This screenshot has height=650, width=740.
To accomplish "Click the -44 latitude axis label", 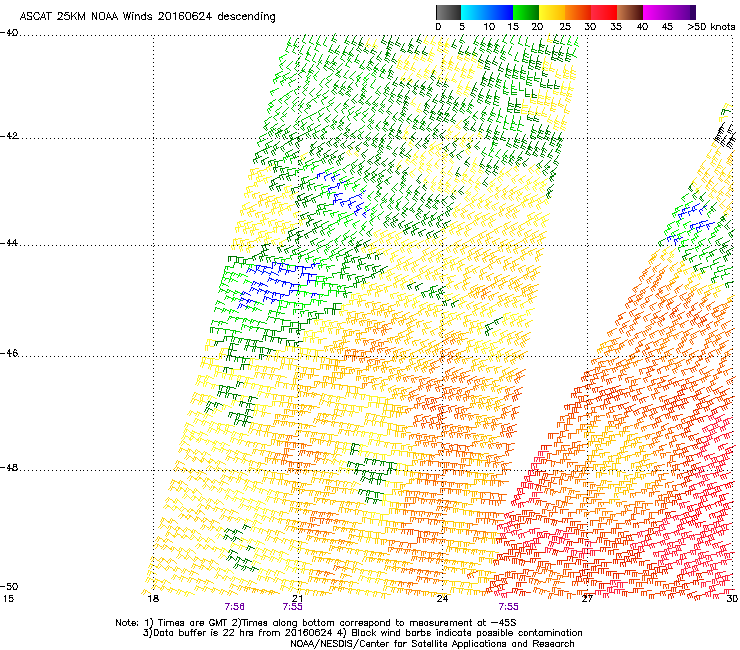I will coord(9,243).
